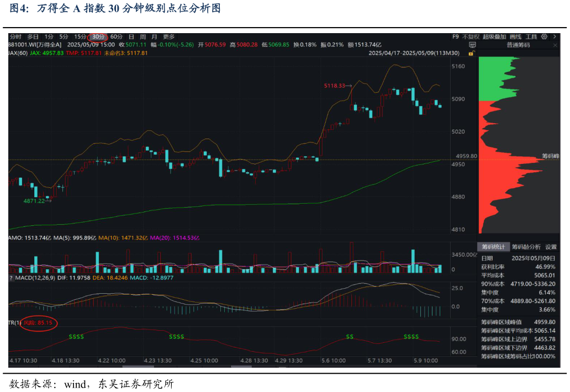This screenshot has width=570, height=392.
Task: Switch chart to 分时 view
Action: tap(15, 36)
